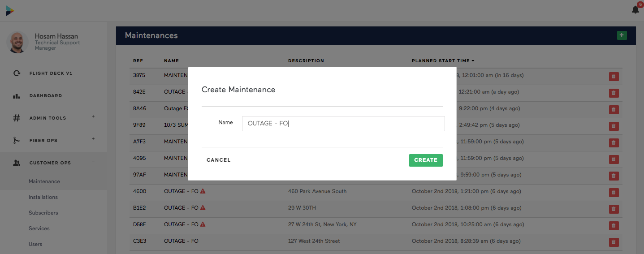Screen dimensions: 644x254
Task: Open Subscribers page from sidebar
Action: click(x=43, y=213)
